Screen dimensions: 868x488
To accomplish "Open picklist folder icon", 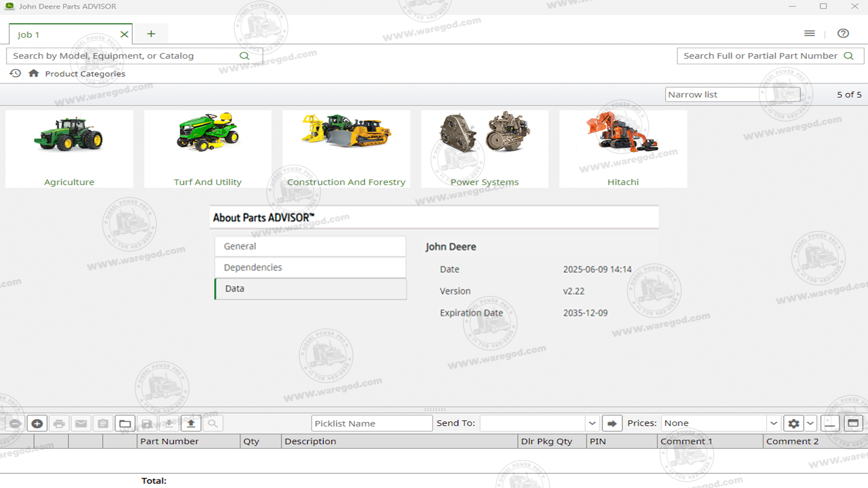I will coord(125,423).
